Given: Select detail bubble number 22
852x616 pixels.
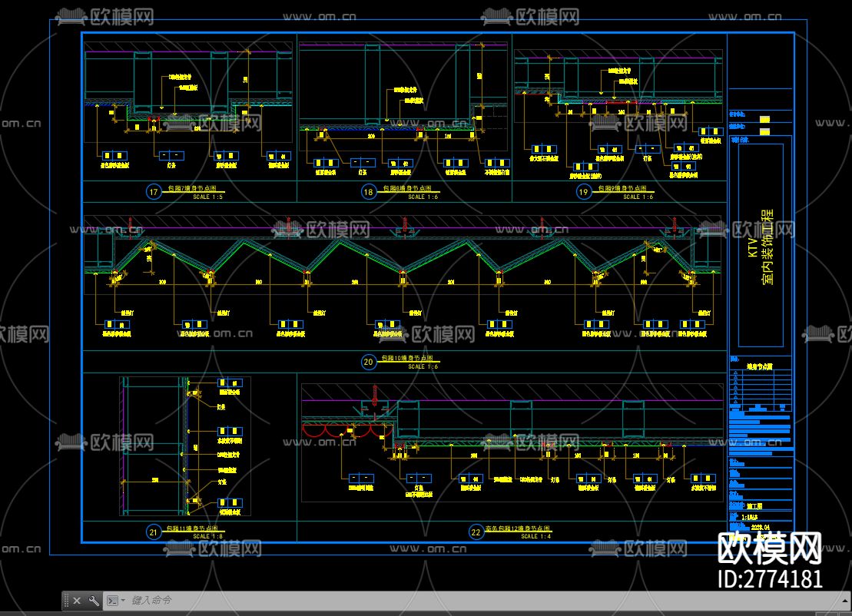Looking at the screenshot, I should tap(476, 532).
